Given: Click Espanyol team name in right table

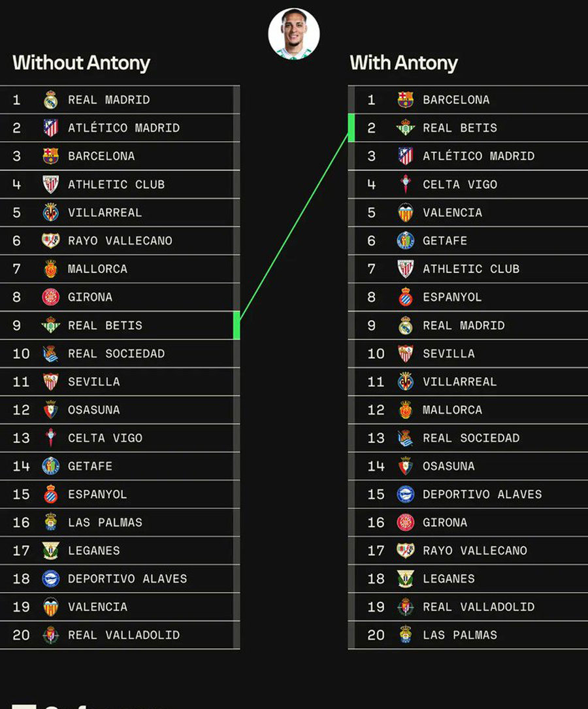Looking at the screenshot, I should [x=452, y=297].
